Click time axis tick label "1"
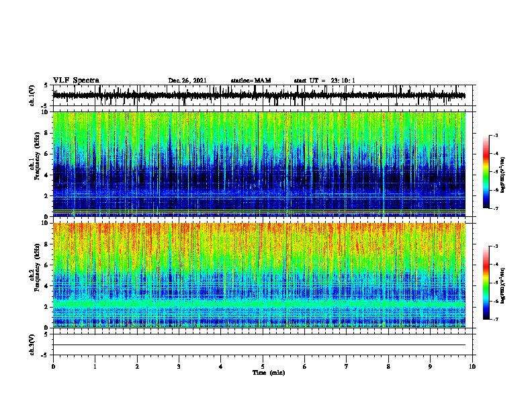Image resolution: width=532 pixels, height=411 pixels. tap(95, 367)
